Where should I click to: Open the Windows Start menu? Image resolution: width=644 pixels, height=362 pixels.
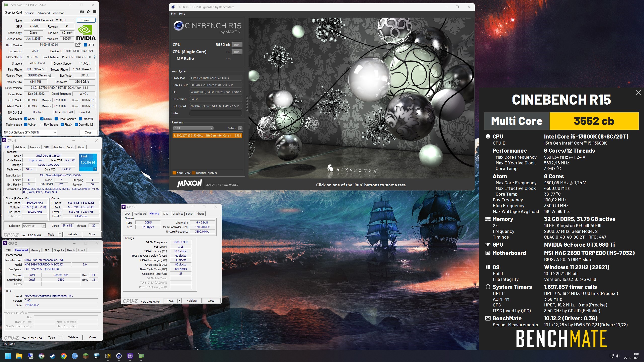pos(8,356)
